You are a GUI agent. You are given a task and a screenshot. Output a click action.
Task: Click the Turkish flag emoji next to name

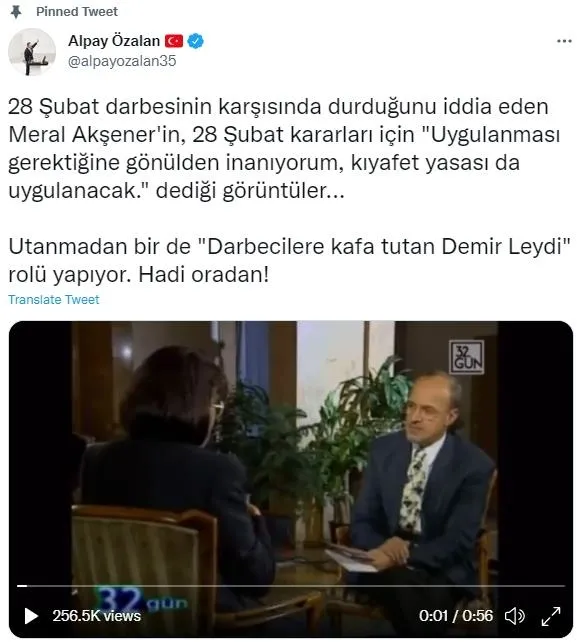coord(174,41)
